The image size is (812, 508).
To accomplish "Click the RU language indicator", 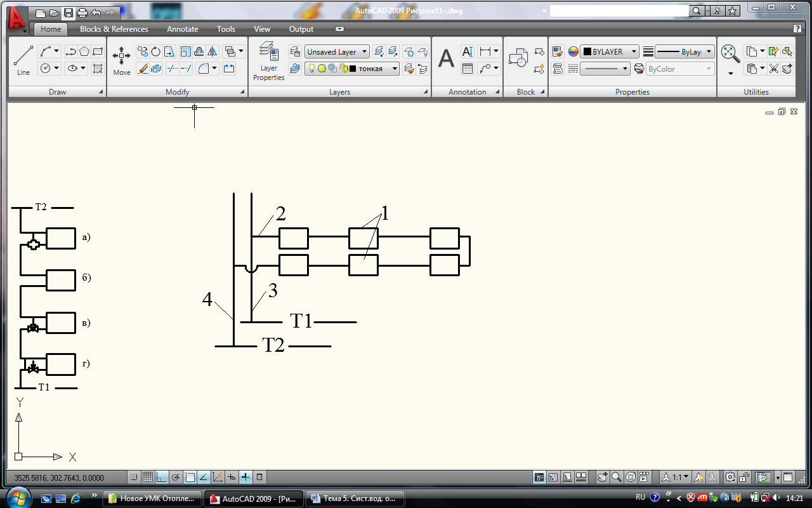I will pyautogui.click(x=641, y=497).
